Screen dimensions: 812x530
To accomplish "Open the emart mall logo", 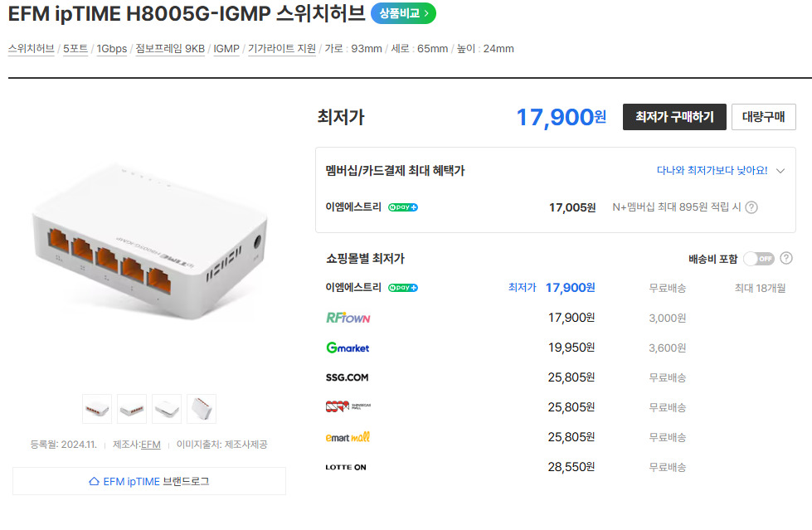I will pos(348,437).
